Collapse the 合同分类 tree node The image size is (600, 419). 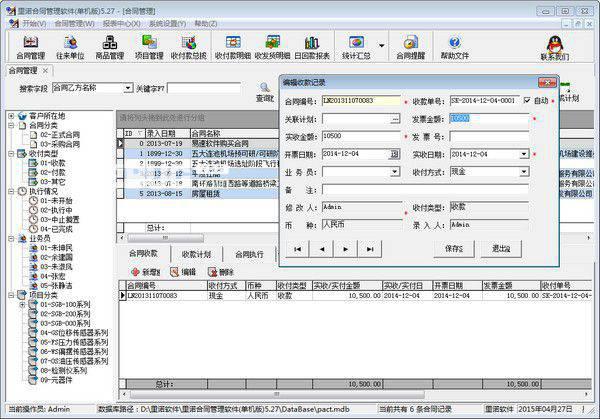point(11,125)
